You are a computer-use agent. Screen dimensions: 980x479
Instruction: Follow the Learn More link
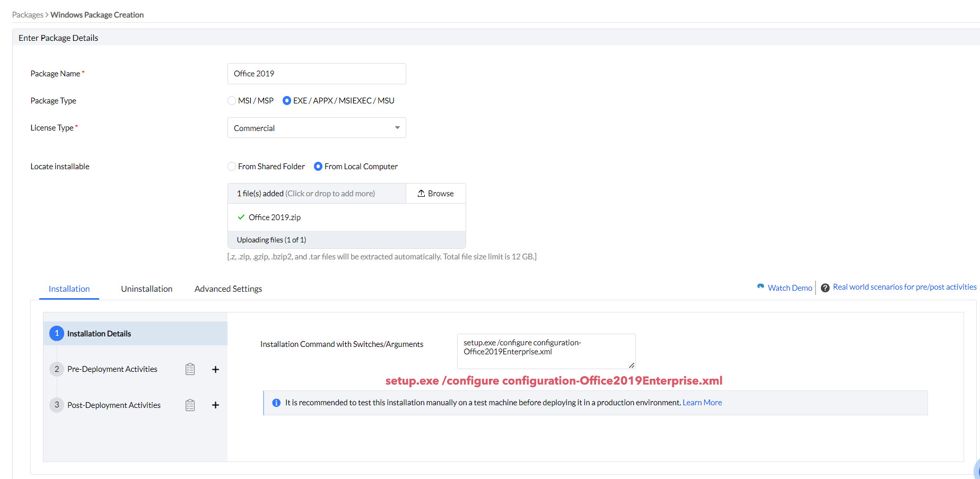(x=702, y=403)
